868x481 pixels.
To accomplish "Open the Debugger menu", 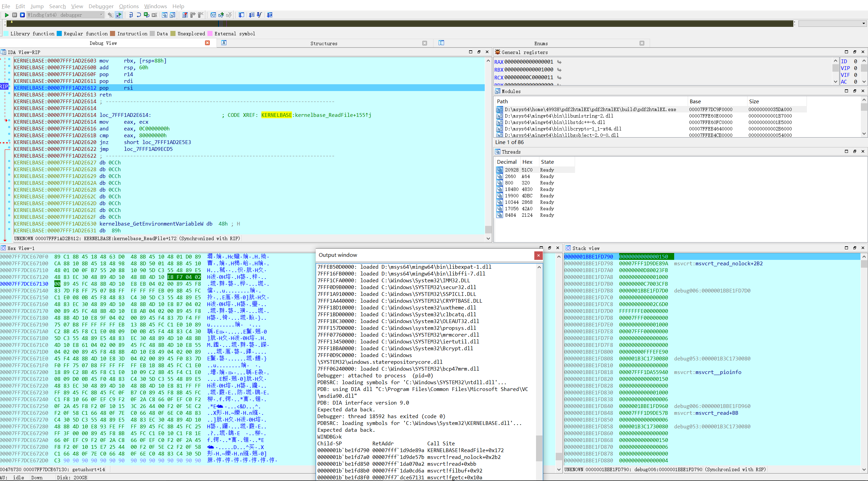I will (101, 6).
